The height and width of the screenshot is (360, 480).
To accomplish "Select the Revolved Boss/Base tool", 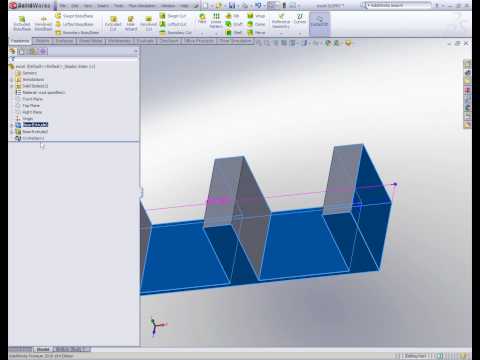I will [x=43, y=23].
